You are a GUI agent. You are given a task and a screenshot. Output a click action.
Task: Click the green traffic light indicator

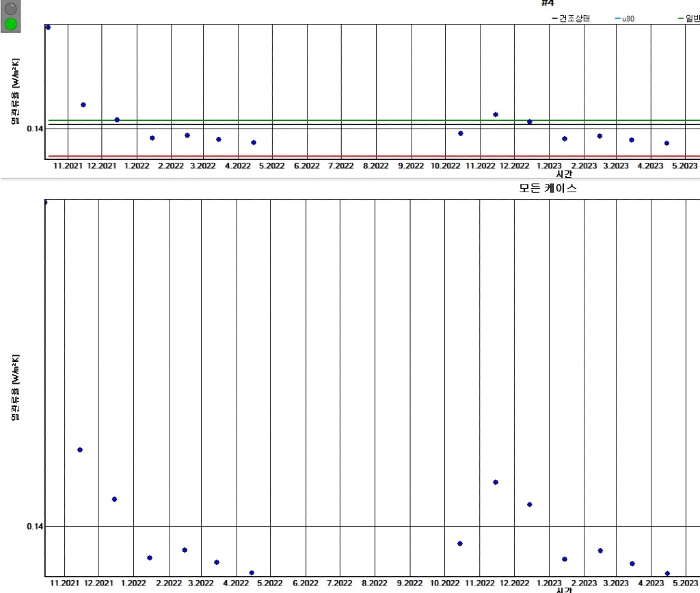(11, 24)
